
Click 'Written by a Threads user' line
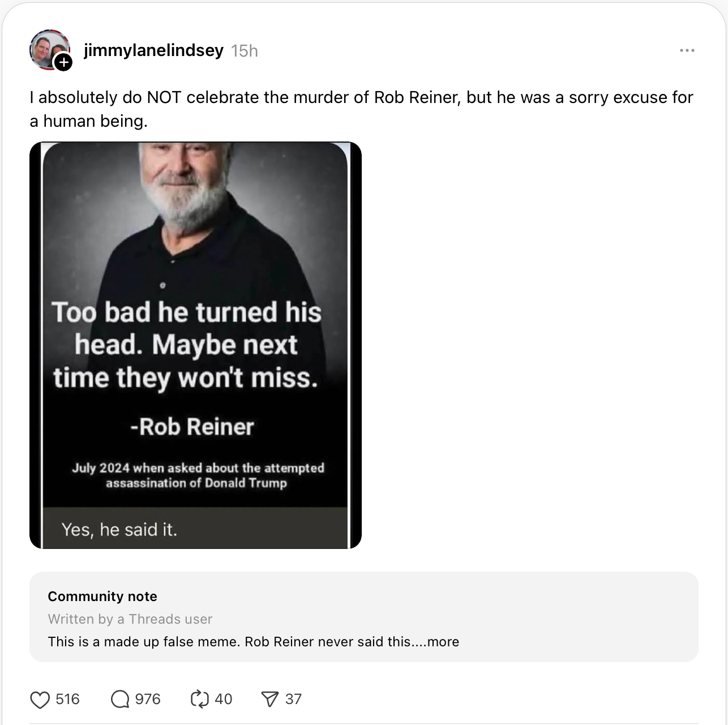coord(130,619)
